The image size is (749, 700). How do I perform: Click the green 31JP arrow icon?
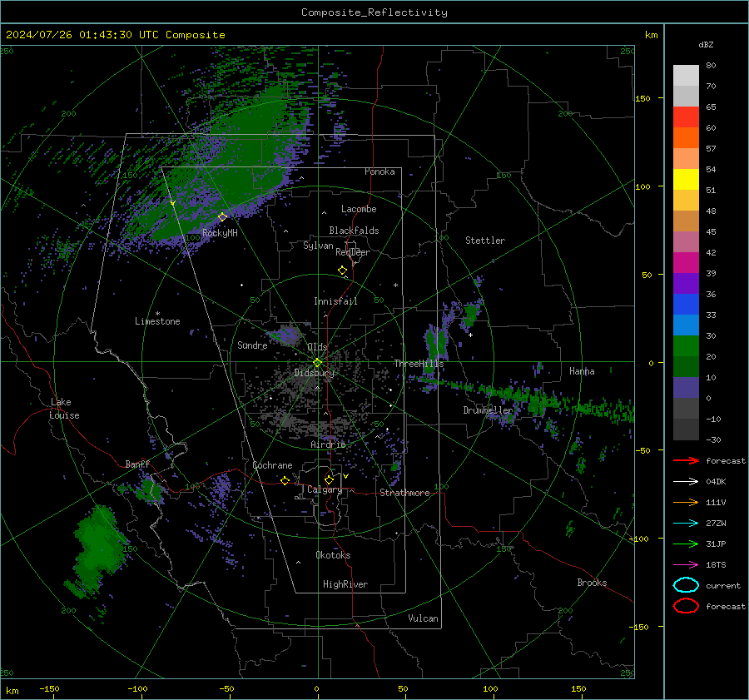coord(686,544)
